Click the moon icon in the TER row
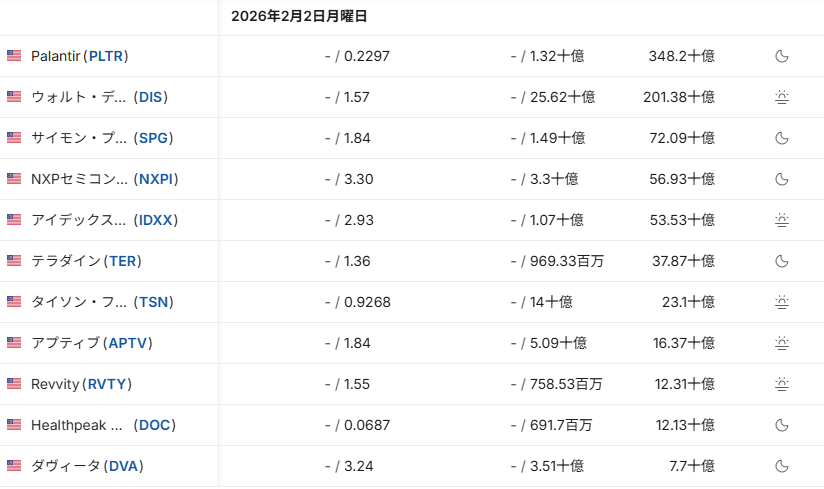 782,261
